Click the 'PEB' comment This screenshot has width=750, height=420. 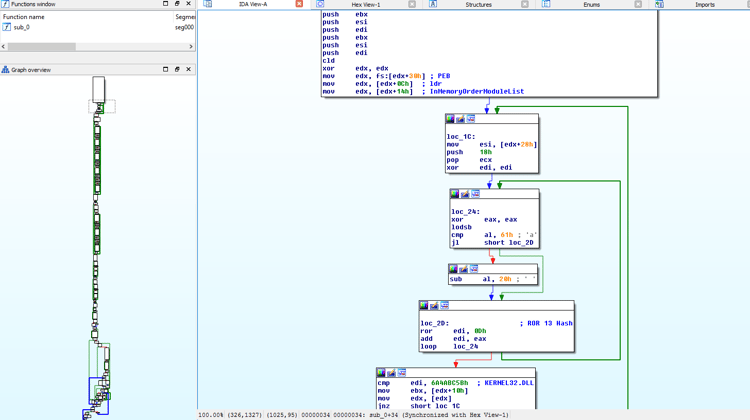pyautogui.click(x=443, y=76)
